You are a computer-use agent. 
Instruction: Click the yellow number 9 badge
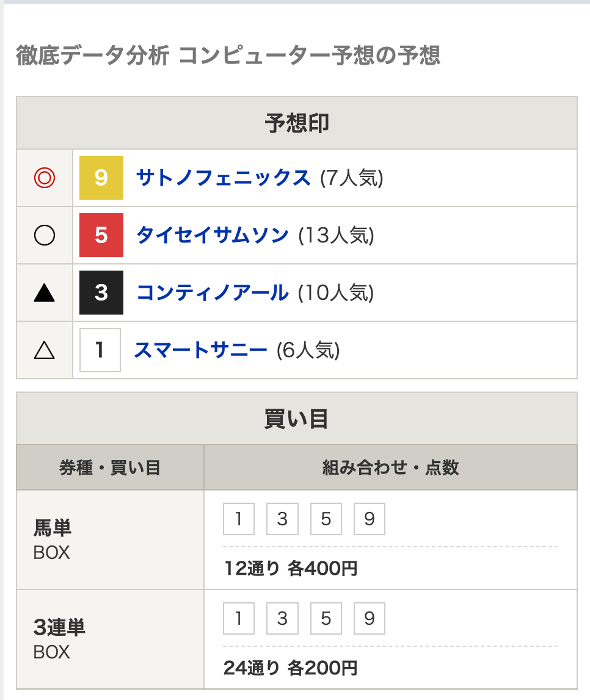101,178
